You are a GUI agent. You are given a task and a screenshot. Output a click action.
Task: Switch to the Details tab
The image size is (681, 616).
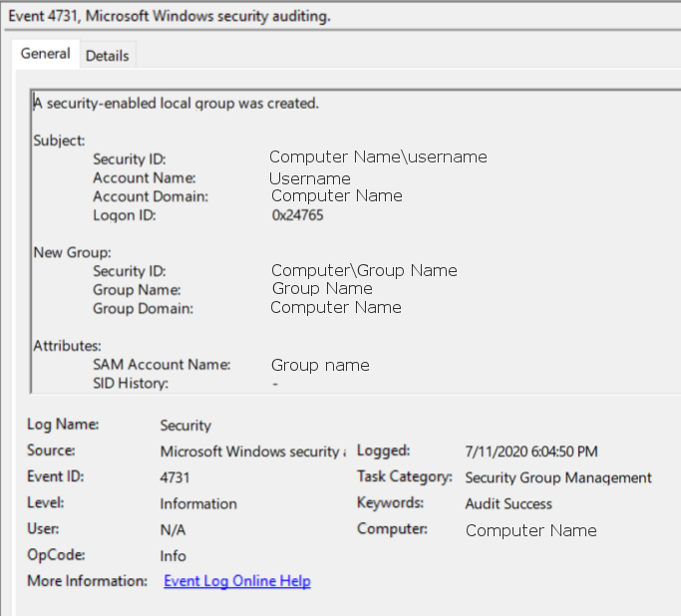coord(107,56)
